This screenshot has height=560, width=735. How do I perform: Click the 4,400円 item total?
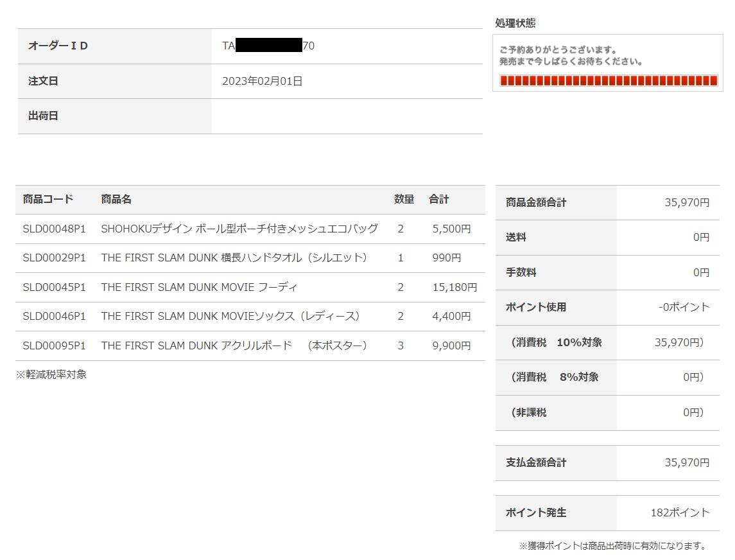[x=451, y=317]
